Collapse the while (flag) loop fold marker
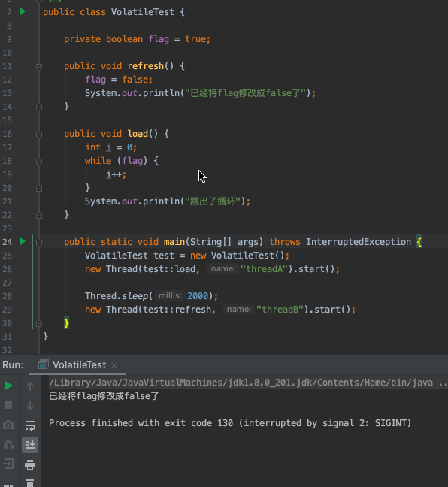The image size is (448, 487). click(39, 162)
